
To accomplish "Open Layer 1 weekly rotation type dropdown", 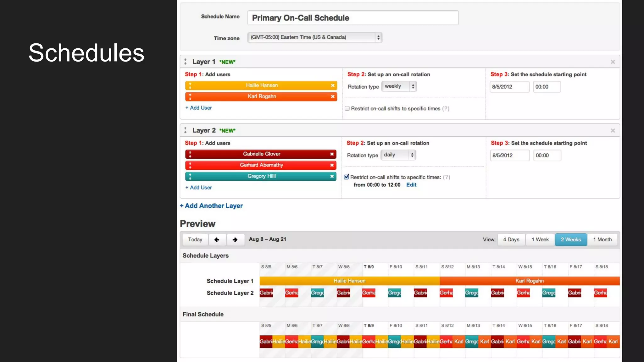I will click(x=399, y=86).
